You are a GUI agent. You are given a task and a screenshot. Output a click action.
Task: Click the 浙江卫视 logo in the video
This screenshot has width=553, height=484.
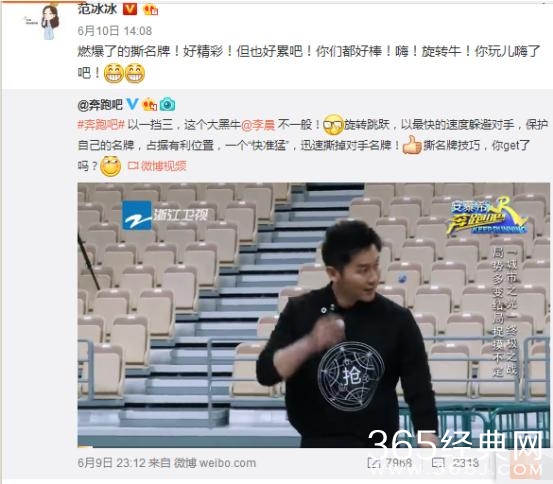[x=165, y=215]
